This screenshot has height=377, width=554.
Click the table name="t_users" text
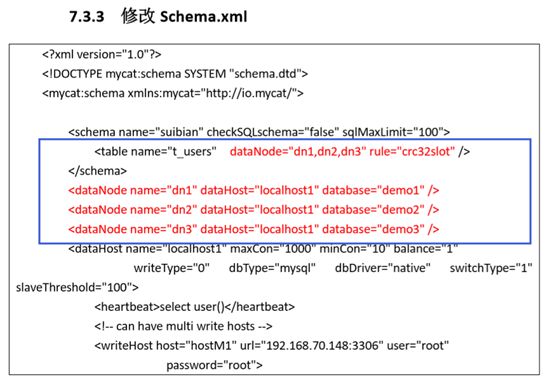[155, 152]
